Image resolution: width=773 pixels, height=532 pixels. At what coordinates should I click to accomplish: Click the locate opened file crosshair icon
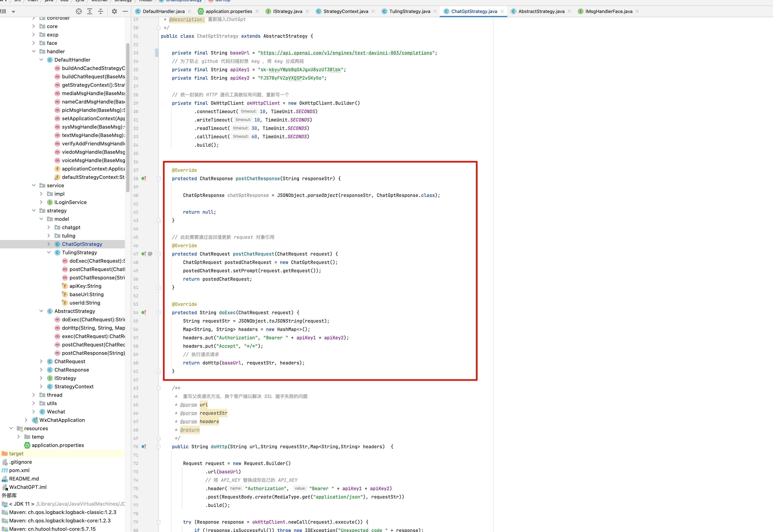[x=79, y=11]
